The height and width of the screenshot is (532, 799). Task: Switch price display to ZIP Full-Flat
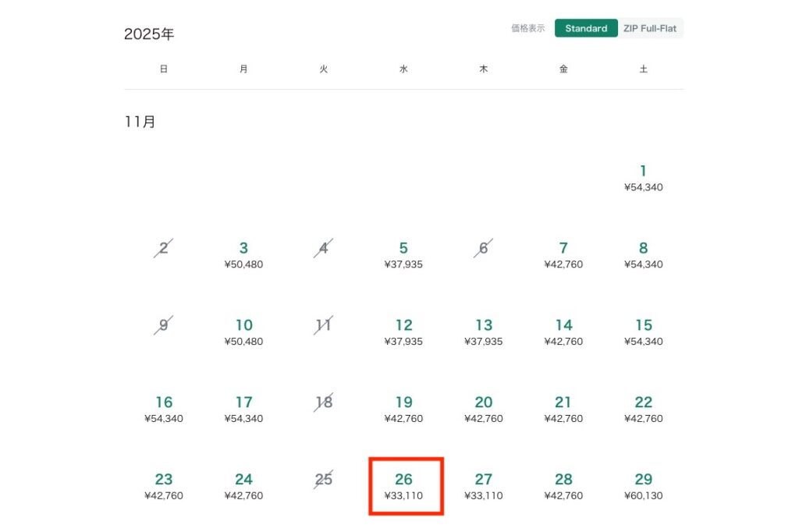coord(651,29)
